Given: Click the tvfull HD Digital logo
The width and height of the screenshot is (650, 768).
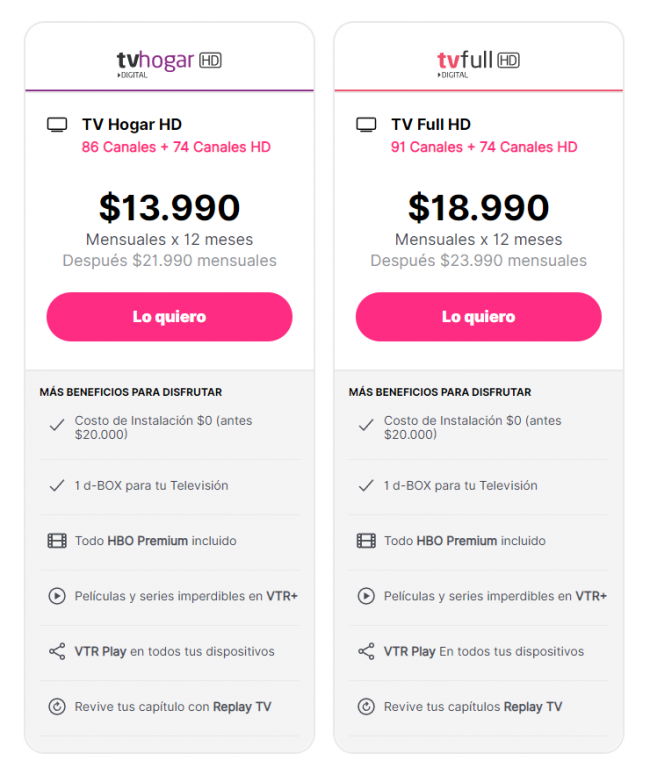Looking at the screenshot, I should click(478, 64).
